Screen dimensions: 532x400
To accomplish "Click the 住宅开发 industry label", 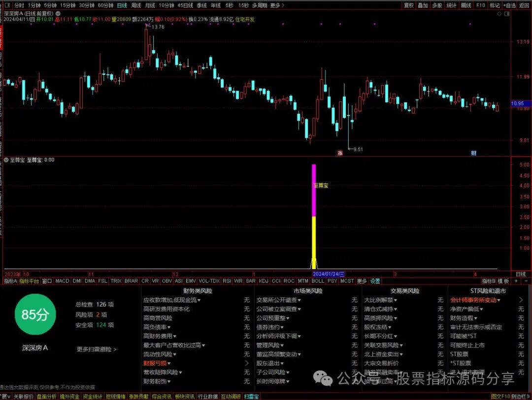I will (x=245, y=19).
